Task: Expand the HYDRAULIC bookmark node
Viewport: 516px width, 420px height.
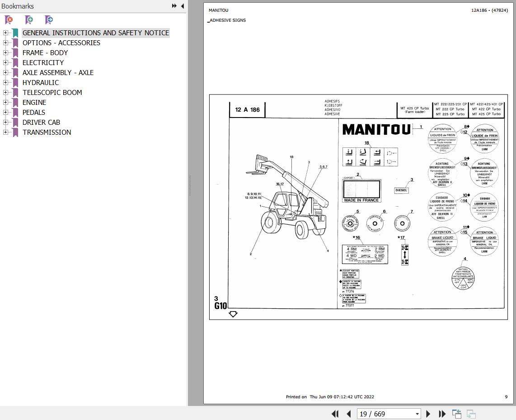Action: (x=5, y=83)
